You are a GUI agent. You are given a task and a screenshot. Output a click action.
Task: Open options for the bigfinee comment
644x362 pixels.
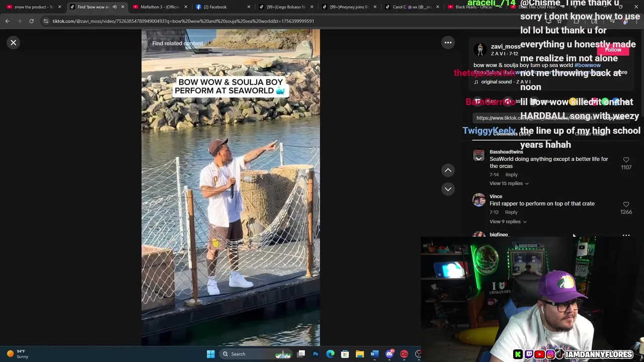point(626,235)
